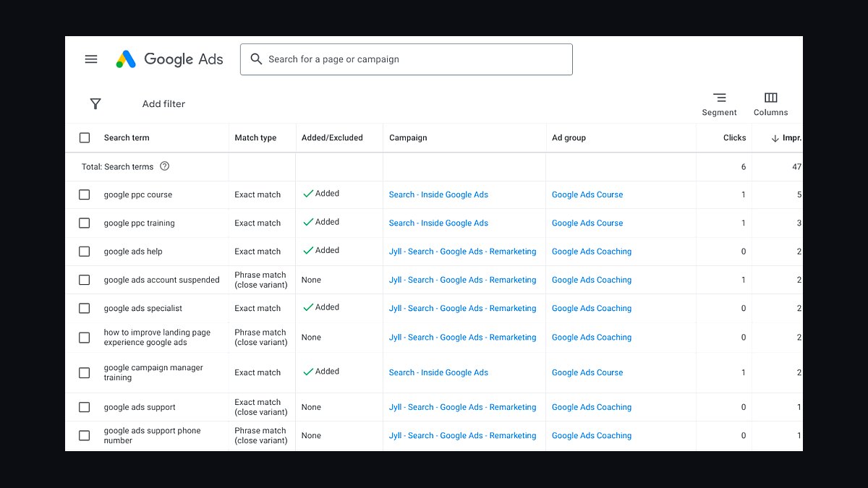
Task: Click help icon next to Total: Search terms
Action: 164,166
